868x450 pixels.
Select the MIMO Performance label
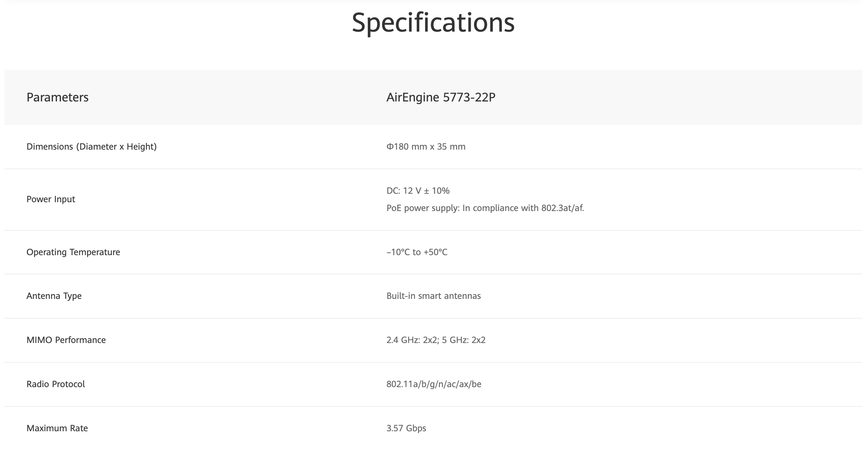coord(66,340)
